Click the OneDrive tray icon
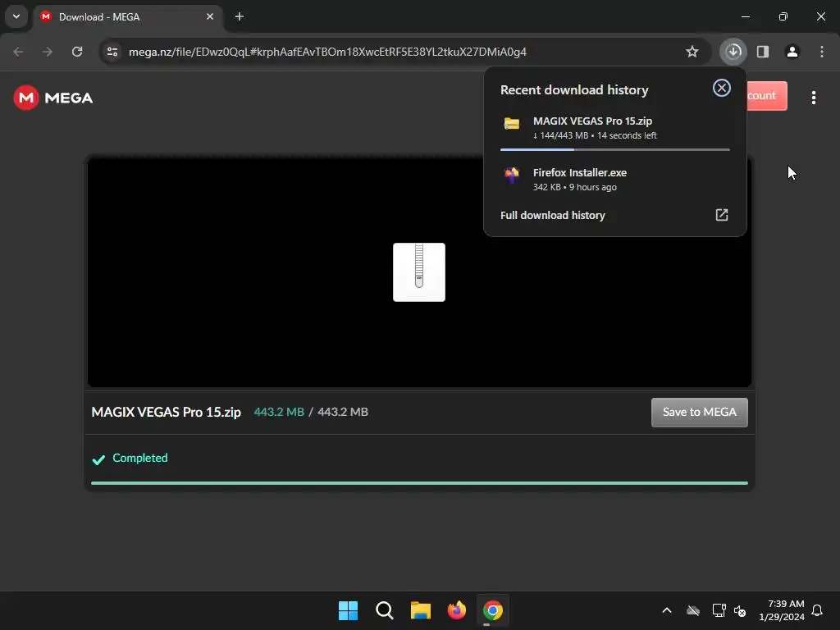The image size is (840, 630). 693,610
